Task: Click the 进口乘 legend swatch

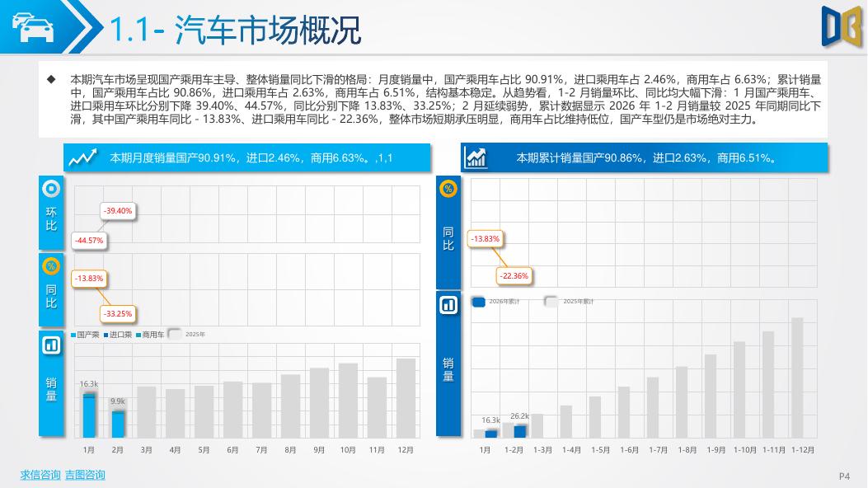Action: [106, 335]
